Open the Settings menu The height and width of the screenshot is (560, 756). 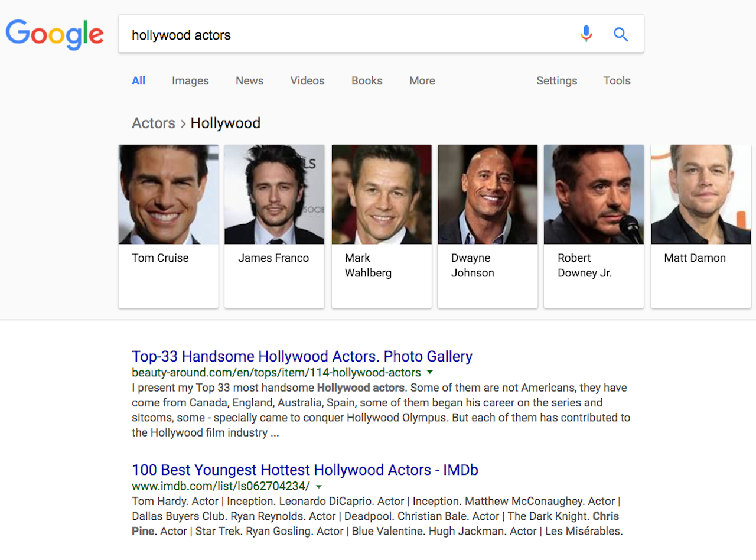556,80
